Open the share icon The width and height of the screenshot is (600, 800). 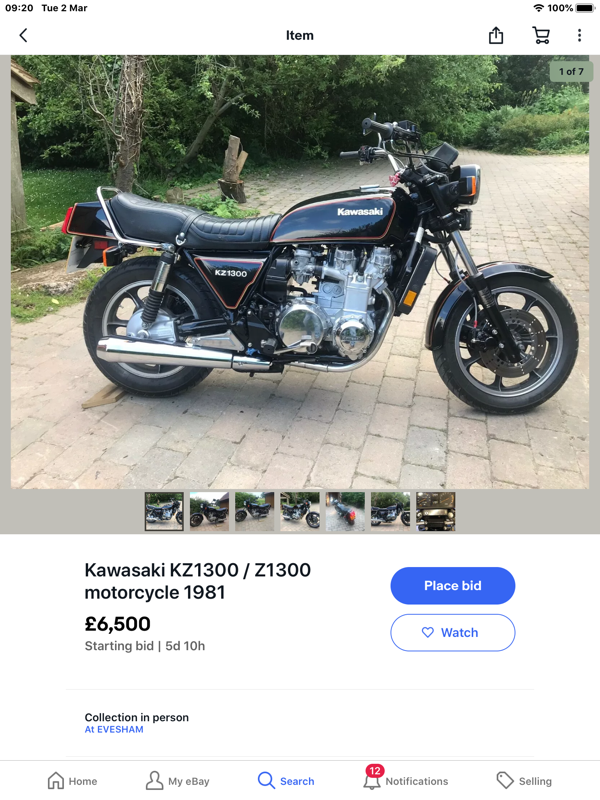(x=496, y=35)
